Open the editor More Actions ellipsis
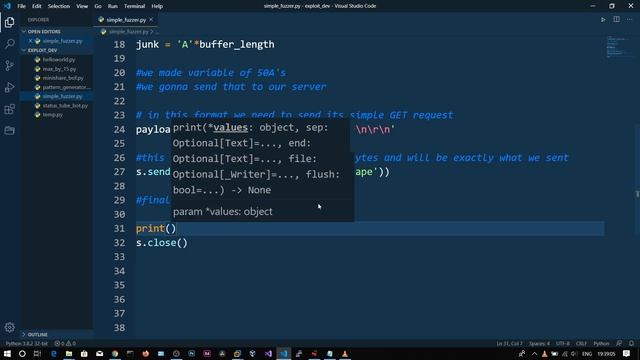Screen dimensions: 640x360 [629, 20]
